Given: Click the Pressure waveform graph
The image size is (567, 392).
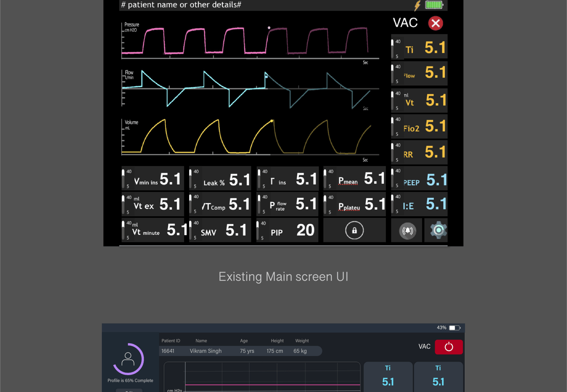Looking at the screenshot, I should (x=250, y=41).
